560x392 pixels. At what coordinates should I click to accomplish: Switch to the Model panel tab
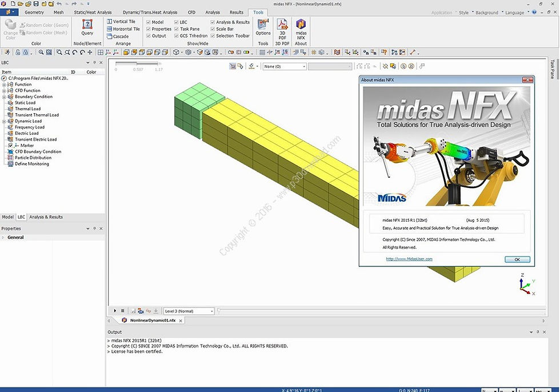[x=8, y=217]
